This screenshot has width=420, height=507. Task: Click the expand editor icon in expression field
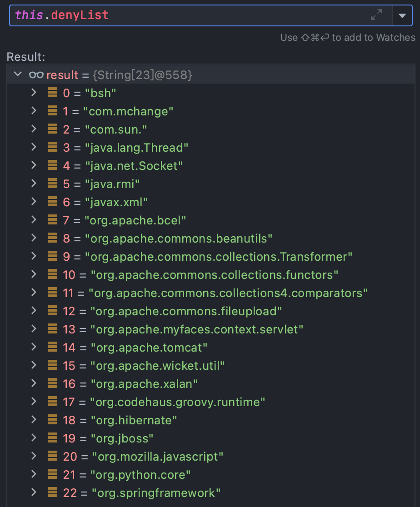(x=376, y=15)
